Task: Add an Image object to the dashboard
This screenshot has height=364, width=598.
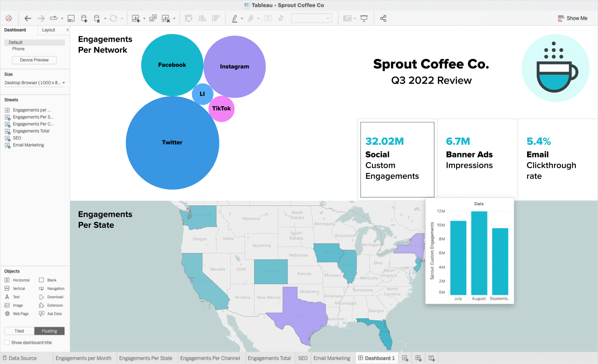Action: click(x=17, y=305)
